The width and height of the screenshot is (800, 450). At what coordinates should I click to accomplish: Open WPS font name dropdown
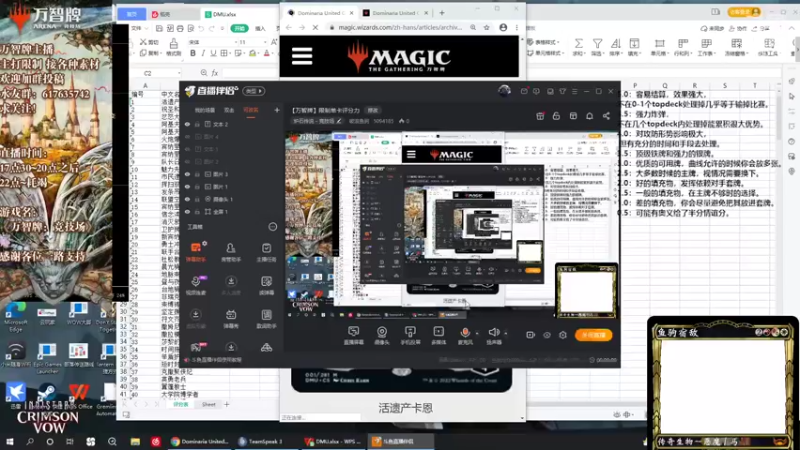(235, 42)
